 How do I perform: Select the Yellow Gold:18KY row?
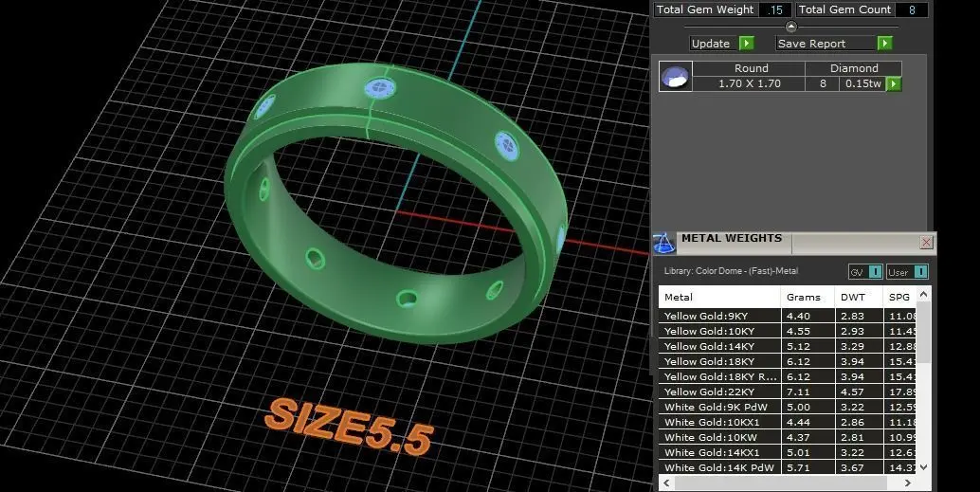click(788, 361)
